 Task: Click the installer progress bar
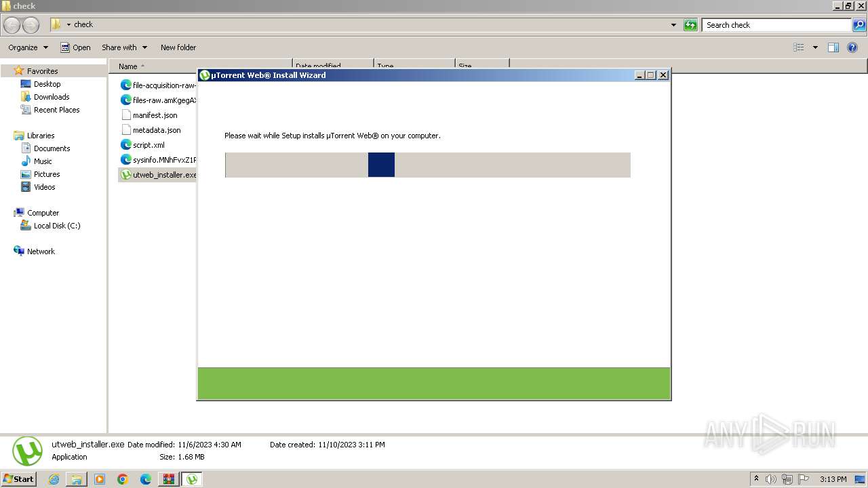[x=428, y=165]
